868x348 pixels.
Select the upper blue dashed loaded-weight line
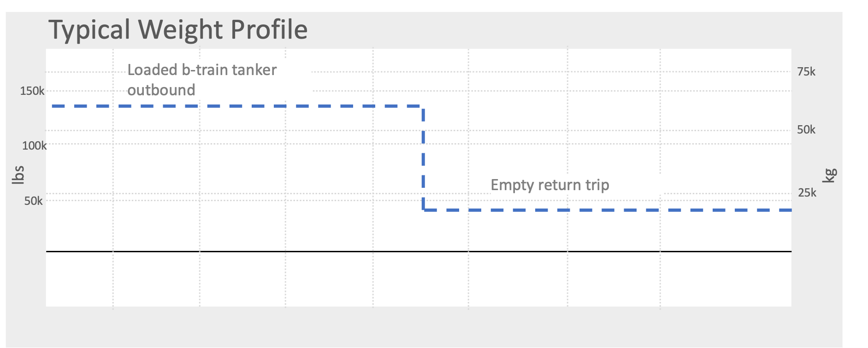237,106
